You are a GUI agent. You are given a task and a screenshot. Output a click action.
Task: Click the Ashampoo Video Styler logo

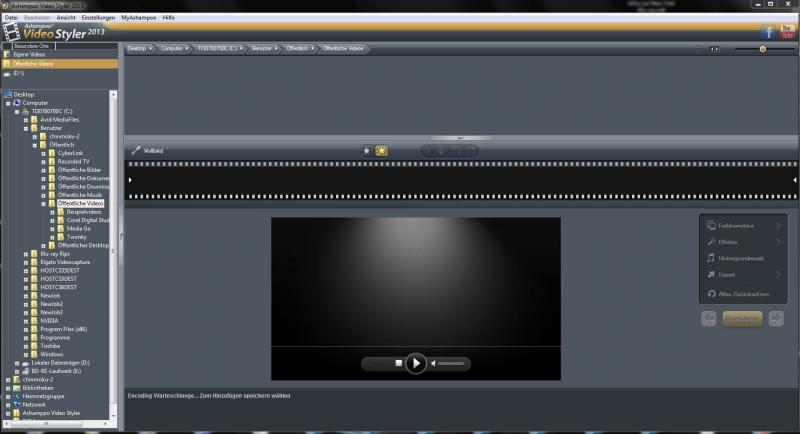[54, 32]
